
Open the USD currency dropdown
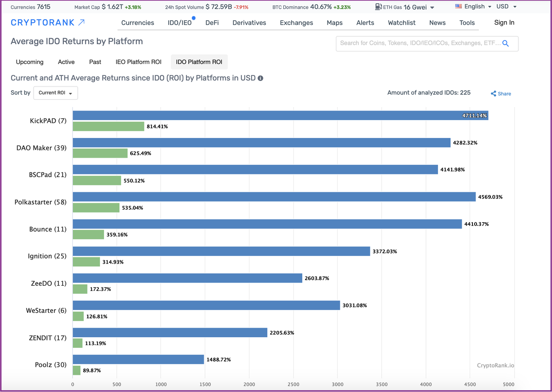coord(506,6)
